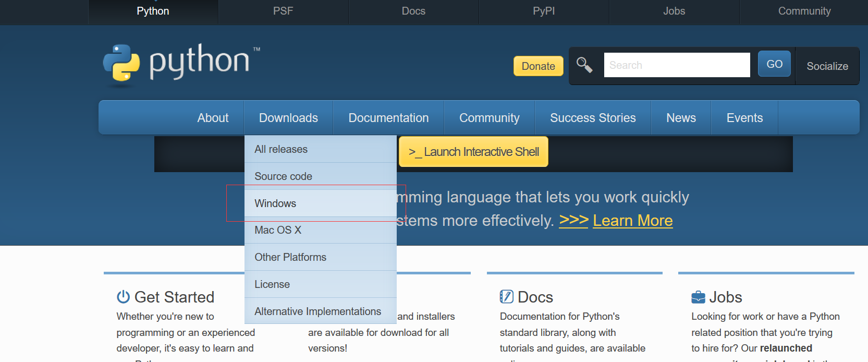
Task: Go to Docs in the top bar
Action: tap(413, 11)
